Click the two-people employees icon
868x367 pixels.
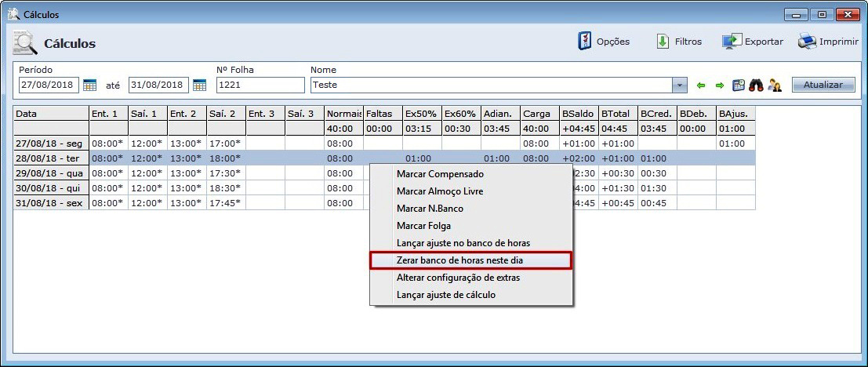[775, 85]
